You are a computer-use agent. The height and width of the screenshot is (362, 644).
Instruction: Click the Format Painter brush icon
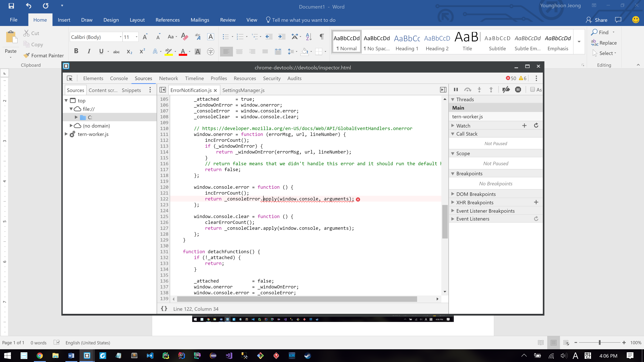point(26,55)
